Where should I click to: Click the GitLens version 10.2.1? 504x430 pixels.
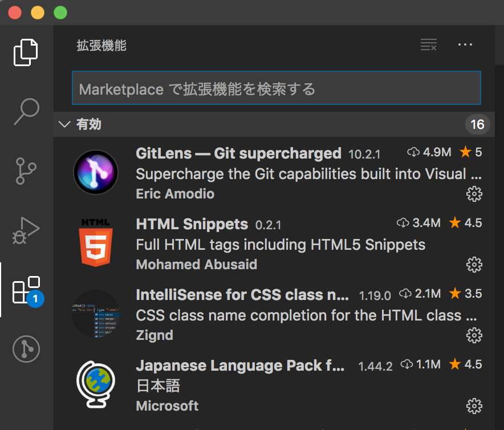point(364,155)
